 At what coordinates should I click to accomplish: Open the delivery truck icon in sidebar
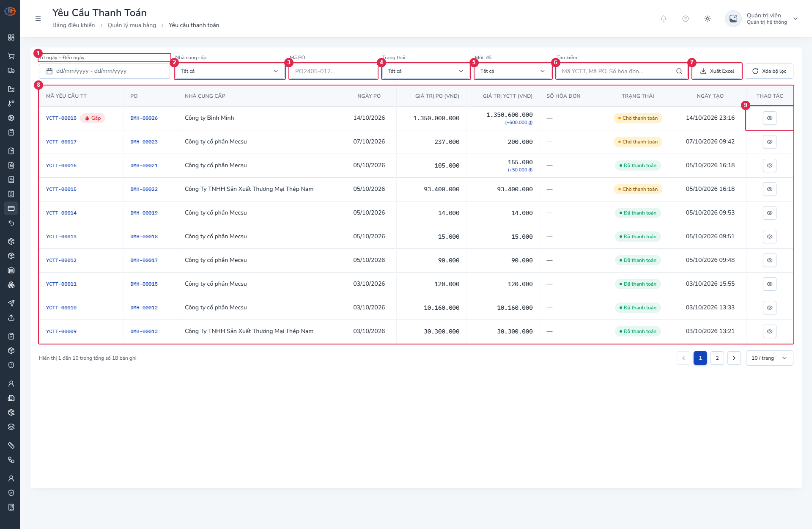[11, 71]
